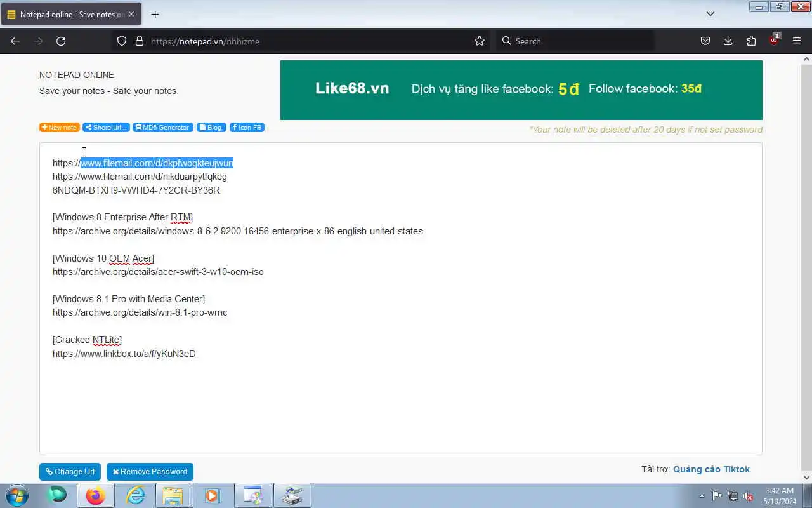The width and height of the screenshot is (812, 508).
Task: Open the Quảng cáo Tiktok link
Action: (x=711, y=469)
